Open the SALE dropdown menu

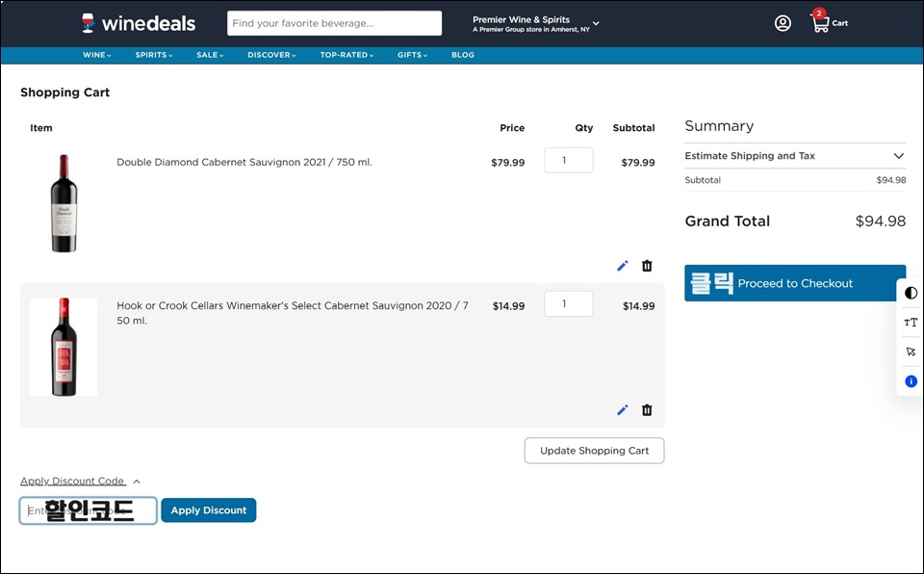[210, 55]
